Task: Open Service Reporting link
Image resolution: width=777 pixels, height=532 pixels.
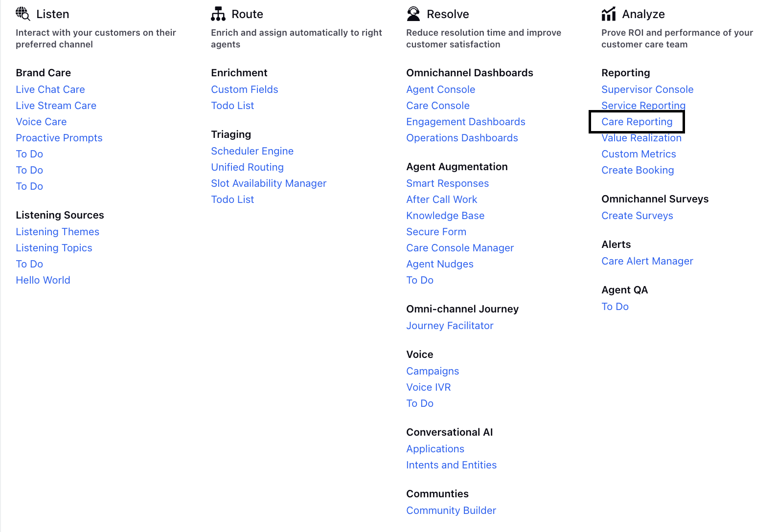Action: (643, 106)
